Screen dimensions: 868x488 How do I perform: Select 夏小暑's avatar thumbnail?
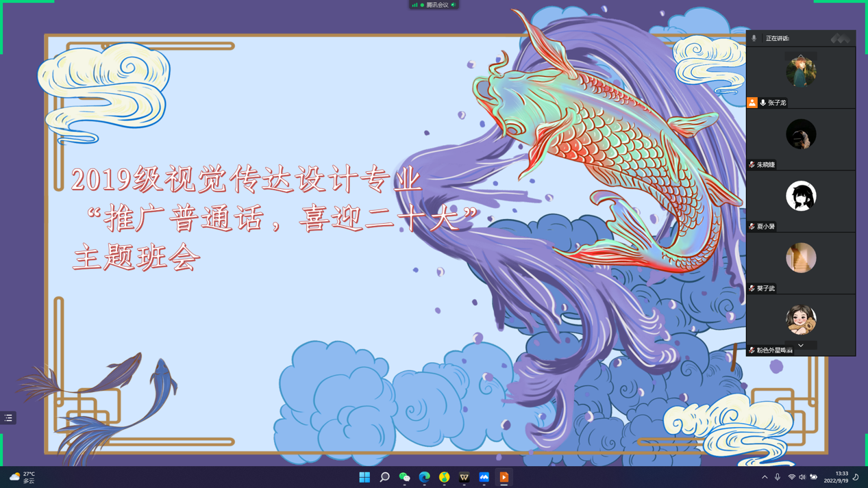point(801,196)
